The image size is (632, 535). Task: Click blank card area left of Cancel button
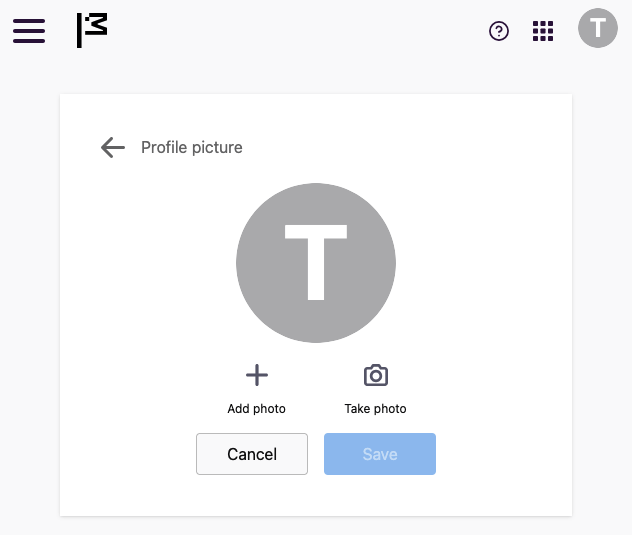click(x=128, y=454)
